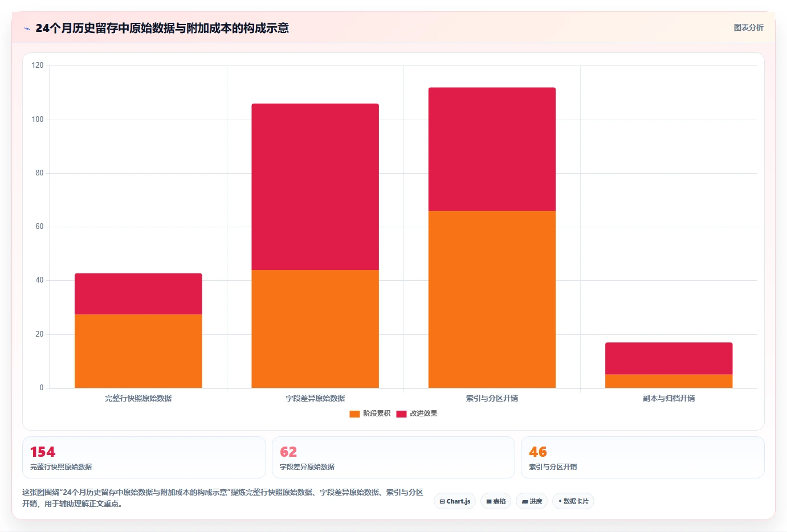Click red segment of 索引与分区开销 bar
Viewport: 787px width, 532px height.
[492, 149]
